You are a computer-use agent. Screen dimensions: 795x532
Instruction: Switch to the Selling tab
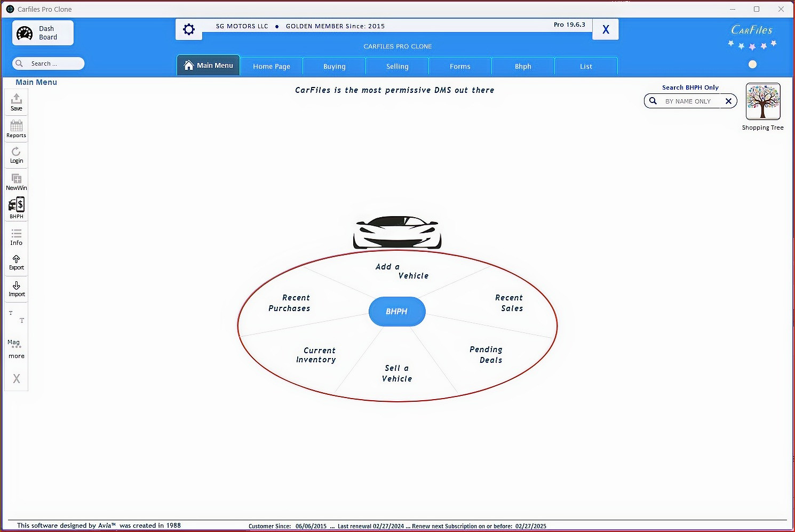[x=397, y=66]
